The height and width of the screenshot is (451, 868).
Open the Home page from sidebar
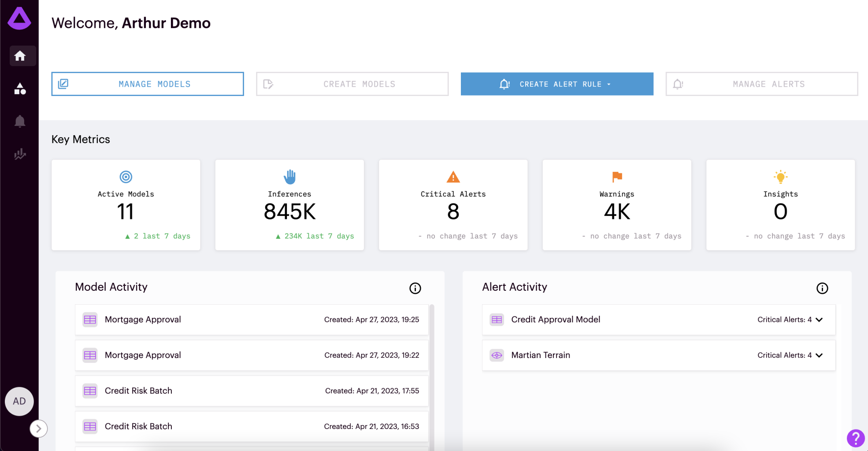20,56
